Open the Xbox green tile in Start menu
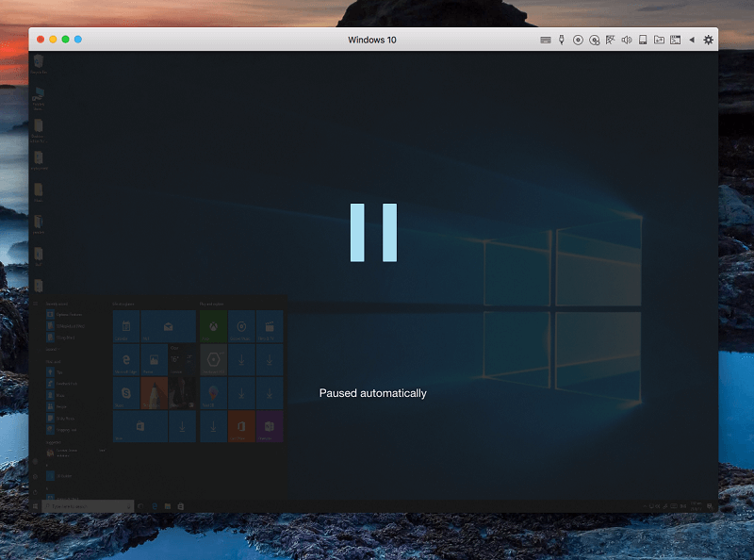 213,326
